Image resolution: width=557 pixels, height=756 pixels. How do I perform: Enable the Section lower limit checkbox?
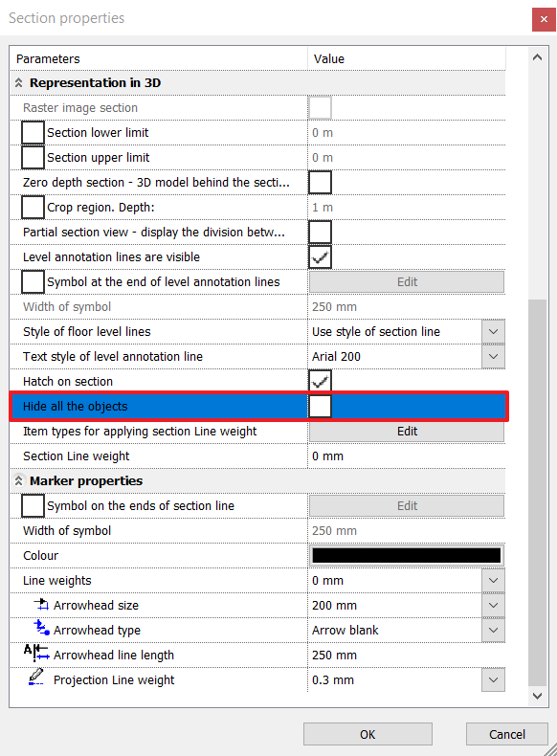coord(33,133)
